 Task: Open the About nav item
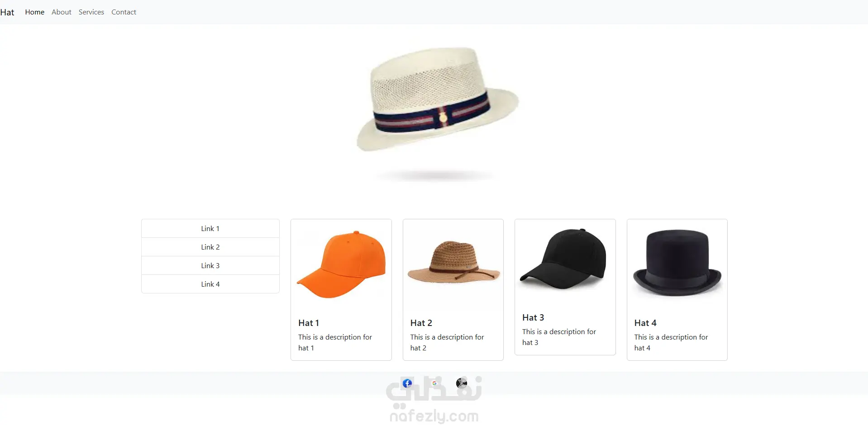click(62, 12)
